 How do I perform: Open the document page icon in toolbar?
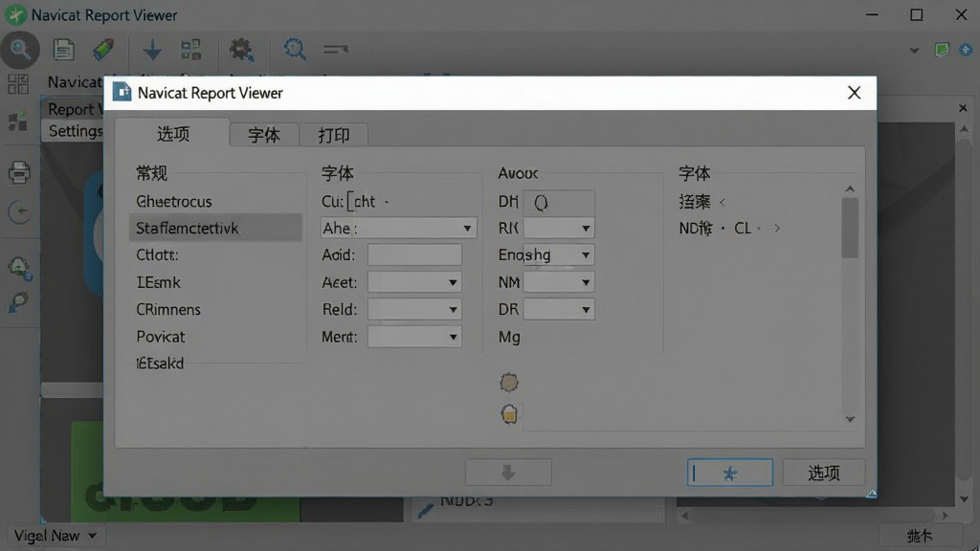point(63,50)
